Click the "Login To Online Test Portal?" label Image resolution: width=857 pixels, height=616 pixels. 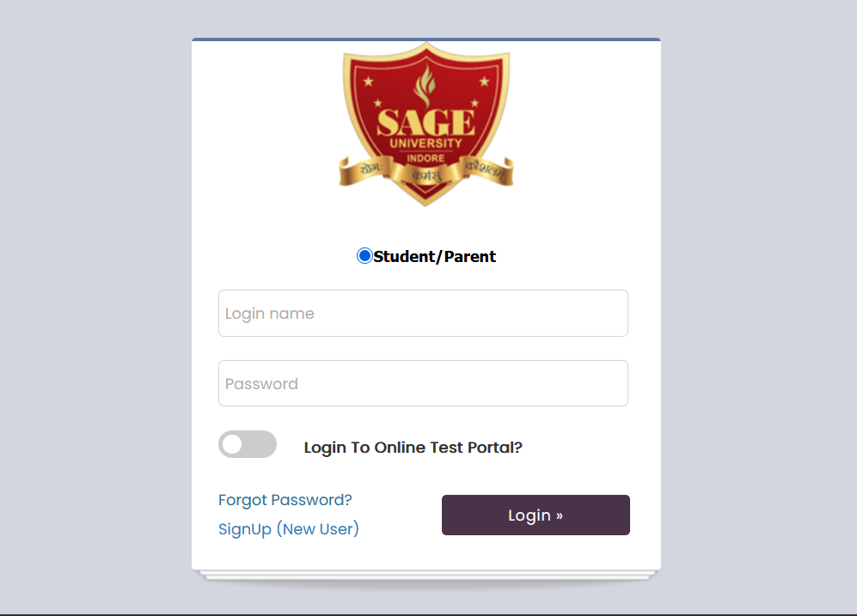pos(413,448)
